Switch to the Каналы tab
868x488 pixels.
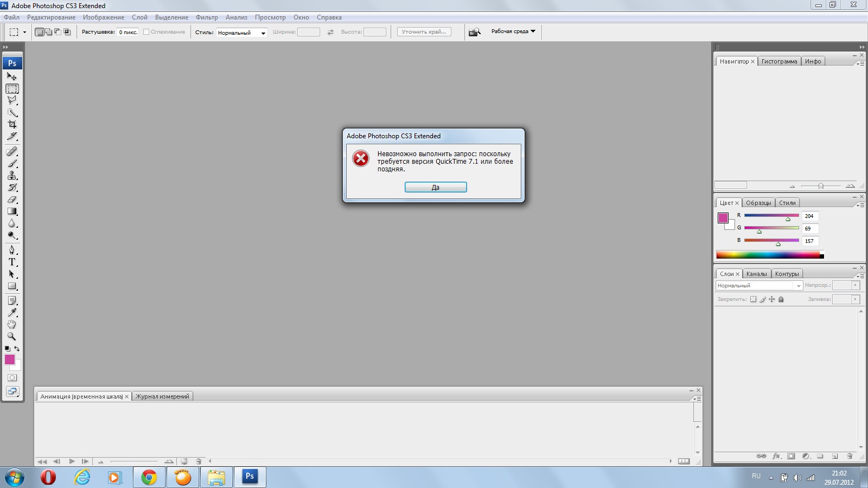click(x=756, y=274)
